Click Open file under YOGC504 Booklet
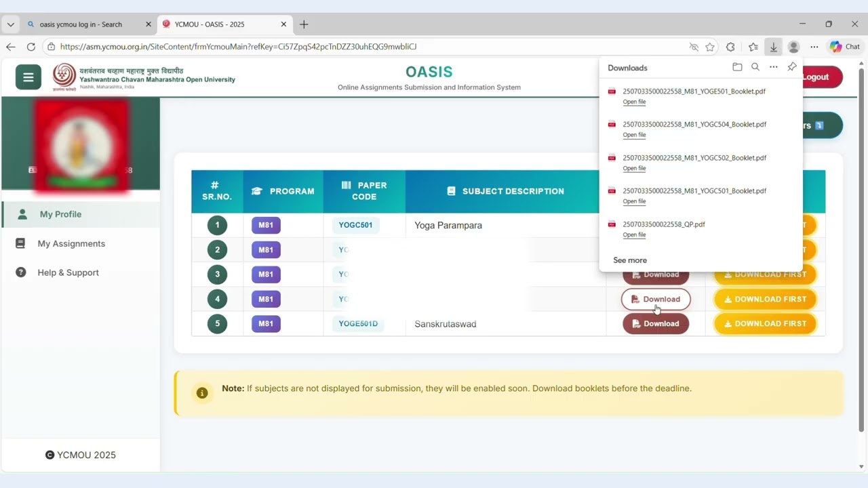The height and width of the screenshot is (488, 868). [x=634, y=135]
